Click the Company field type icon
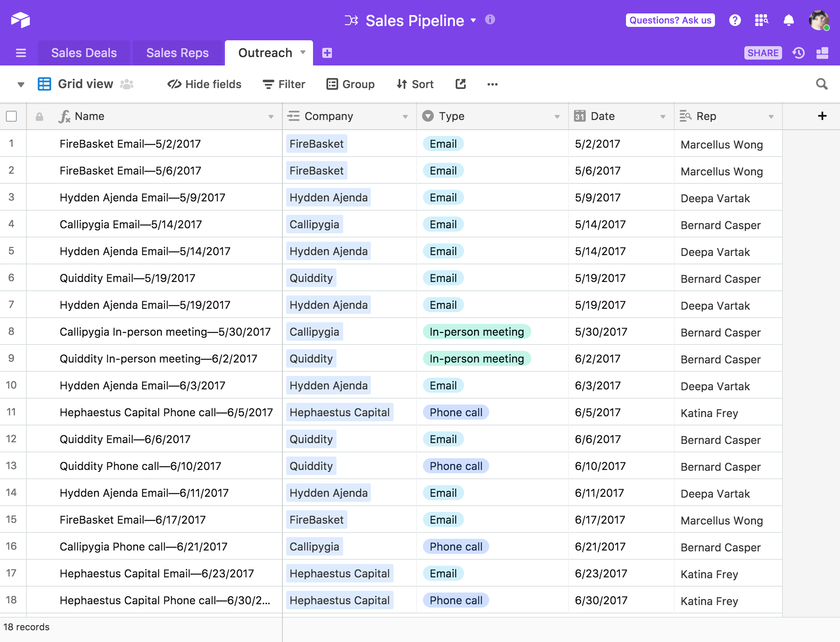 (294, 116)
